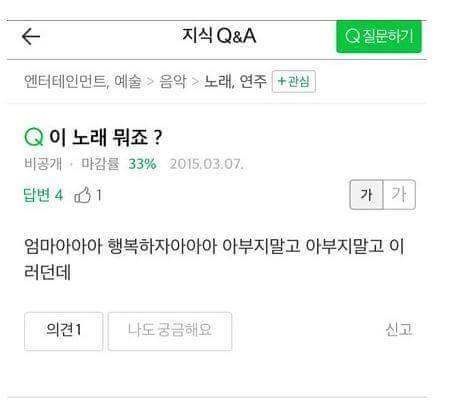The width and height of the screenshot is (465, 415).
Task: Select the larger font size 가 toggle
Action: [399, 195]
